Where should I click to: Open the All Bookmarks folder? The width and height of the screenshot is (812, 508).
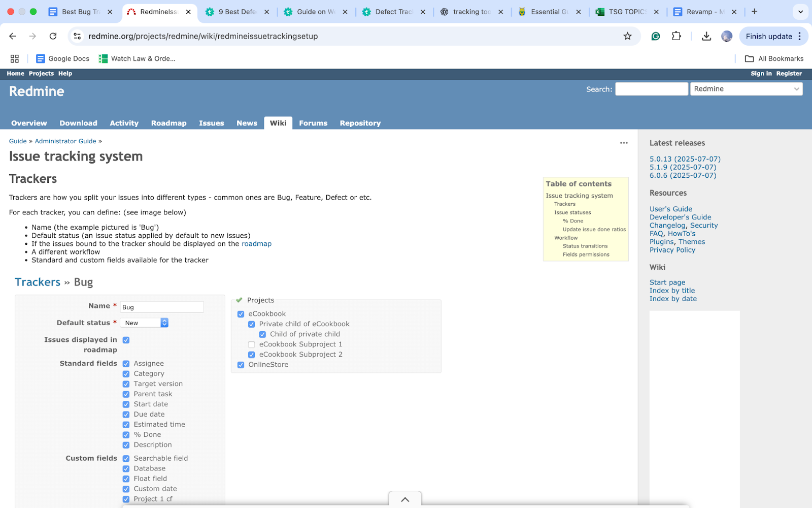(774, 58)
